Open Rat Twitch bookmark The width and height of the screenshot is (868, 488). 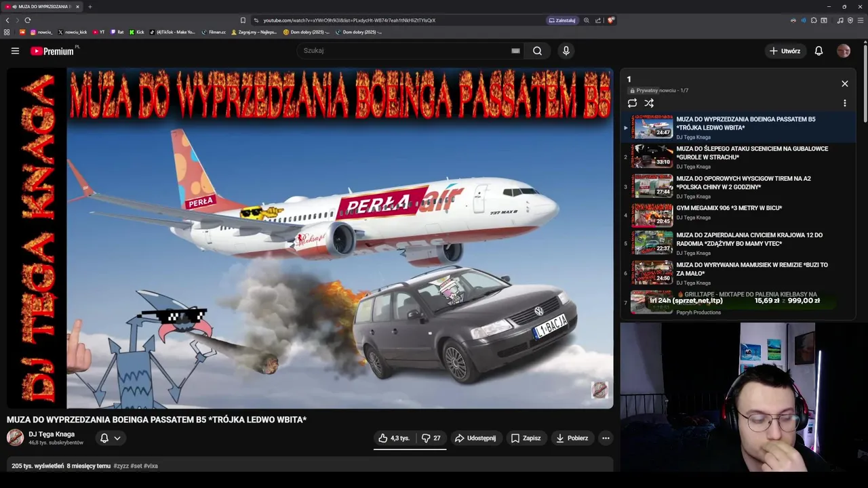coord(117,32)
